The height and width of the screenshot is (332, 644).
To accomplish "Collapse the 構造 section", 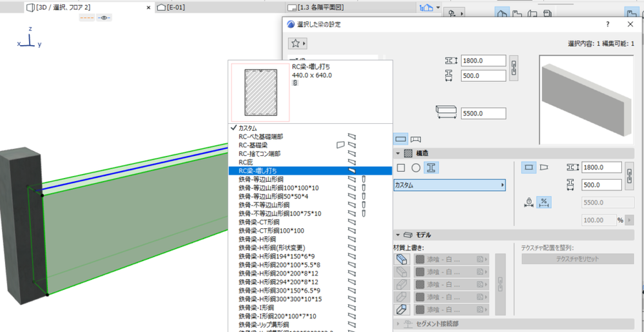I will 398,153.
